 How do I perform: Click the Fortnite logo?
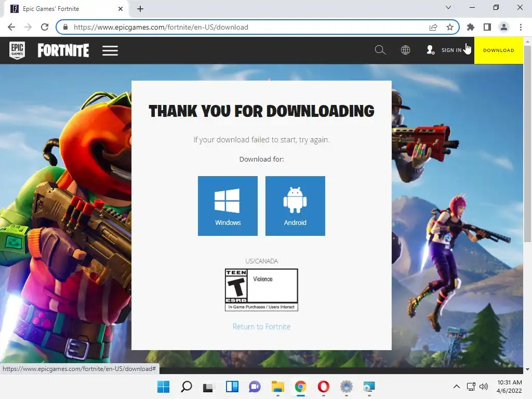pyautogui.click(x=63, y=50)
